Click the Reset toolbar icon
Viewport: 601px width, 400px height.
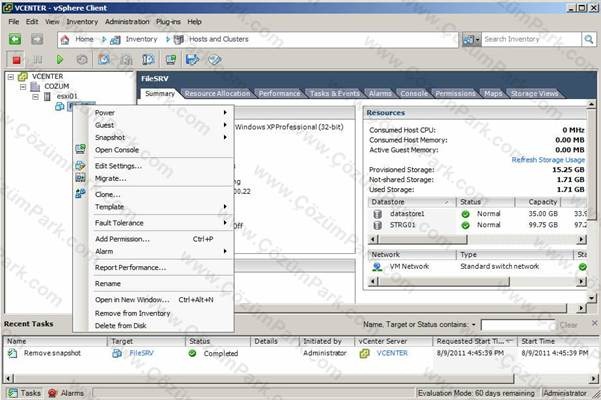pos(82,60)
